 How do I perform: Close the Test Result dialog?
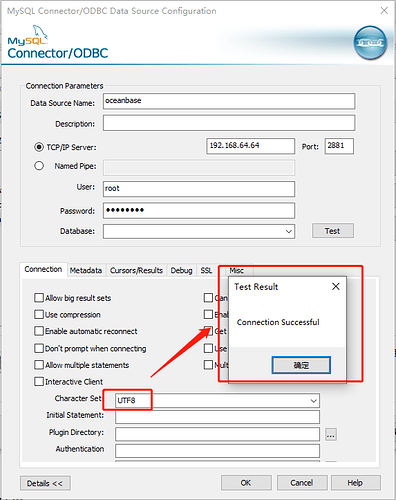pyautogui.click(x=336, y=286)
